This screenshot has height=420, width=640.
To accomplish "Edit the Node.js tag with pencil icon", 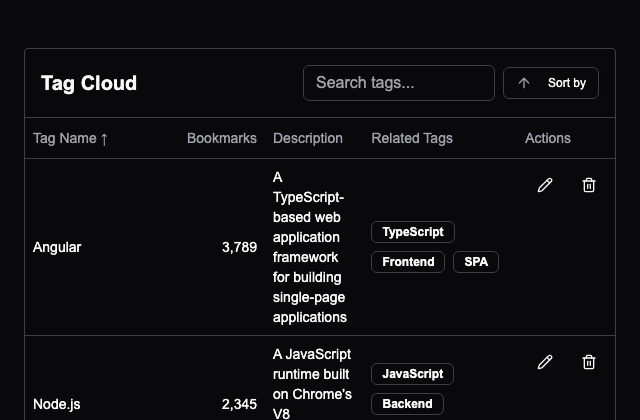I will 545,362.
